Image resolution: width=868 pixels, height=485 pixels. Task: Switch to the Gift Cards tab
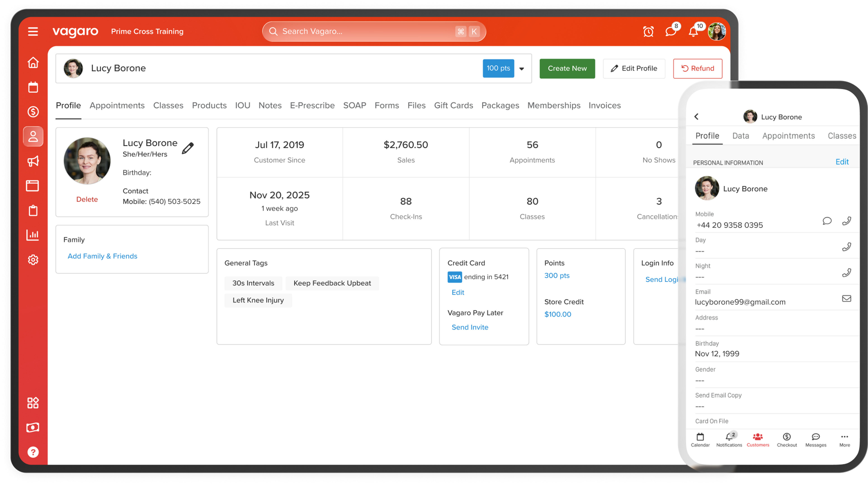pyautogui.click(x=453, y=105)
